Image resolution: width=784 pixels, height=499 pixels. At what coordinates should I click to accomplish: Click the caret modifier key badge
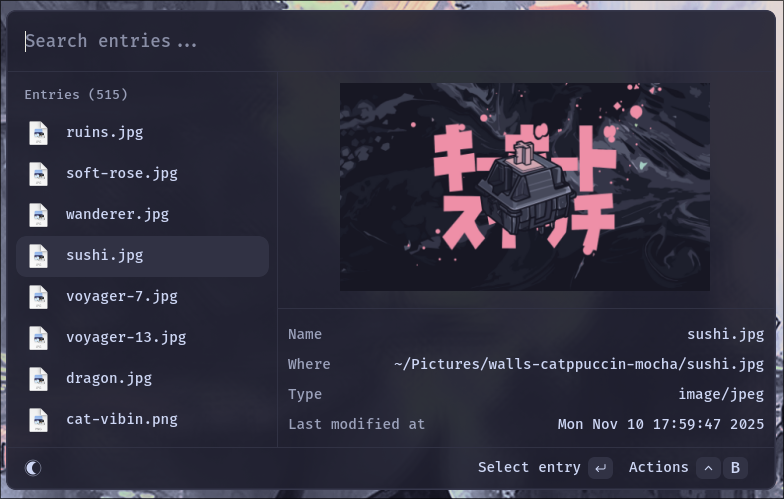(708, 468)
